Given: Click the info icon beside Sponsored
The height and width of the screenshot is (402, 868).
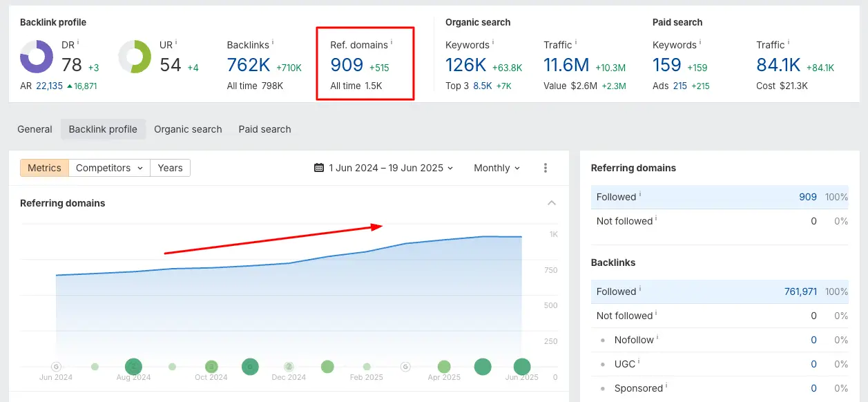Looking at the screenshot, I should 667,385.
